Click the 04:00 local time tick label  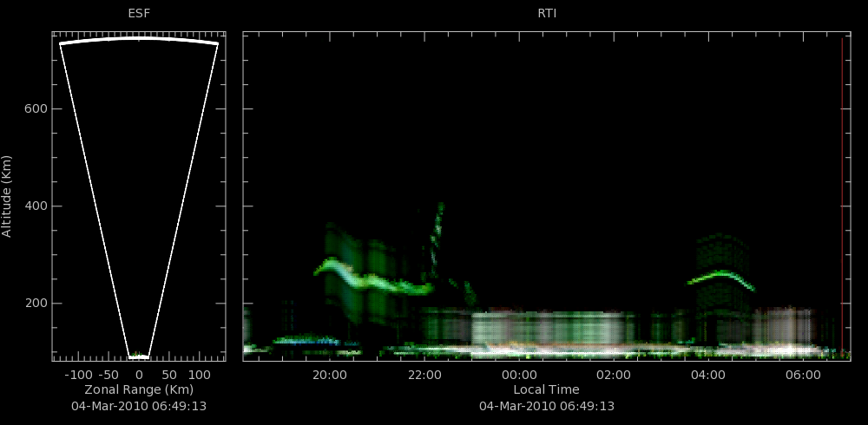708,376
